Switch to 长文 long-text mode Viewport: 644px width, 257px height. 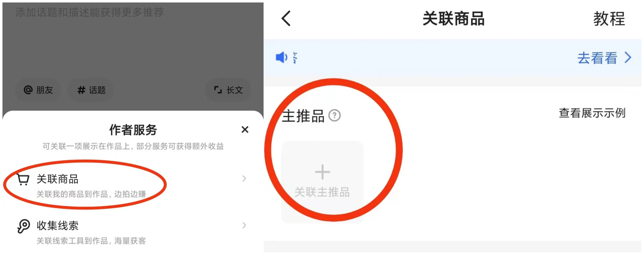pyautogui.click(x=228, y=90)
